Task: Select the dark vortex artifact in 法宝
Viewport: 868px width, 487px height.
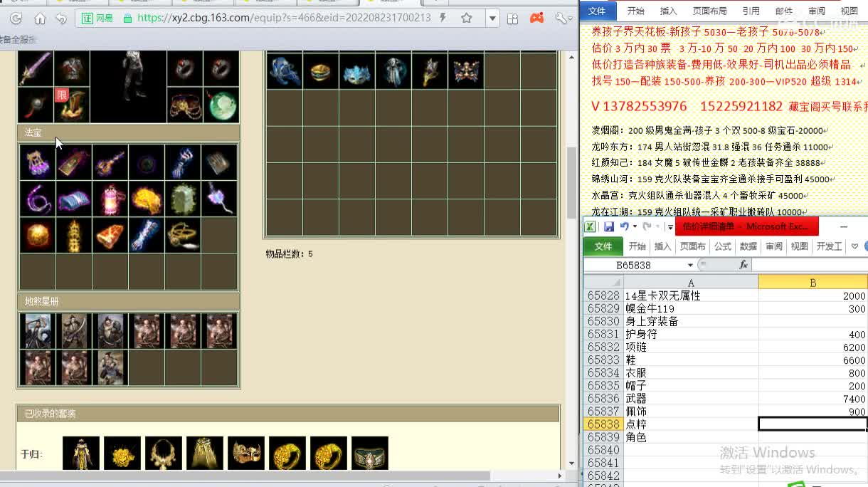Action: [147, 162]
